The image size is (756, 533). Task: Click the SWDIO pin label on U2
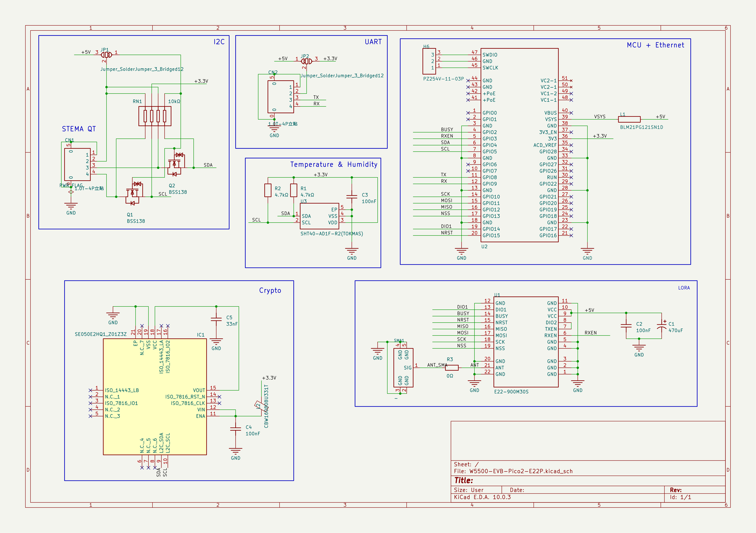[x=490, y=55]
